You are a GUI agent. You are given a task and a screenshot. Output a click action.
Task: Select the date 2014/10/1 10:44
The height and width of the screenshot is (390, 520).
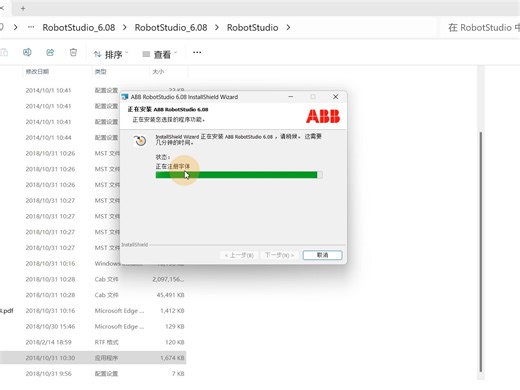tap(48, 138)
